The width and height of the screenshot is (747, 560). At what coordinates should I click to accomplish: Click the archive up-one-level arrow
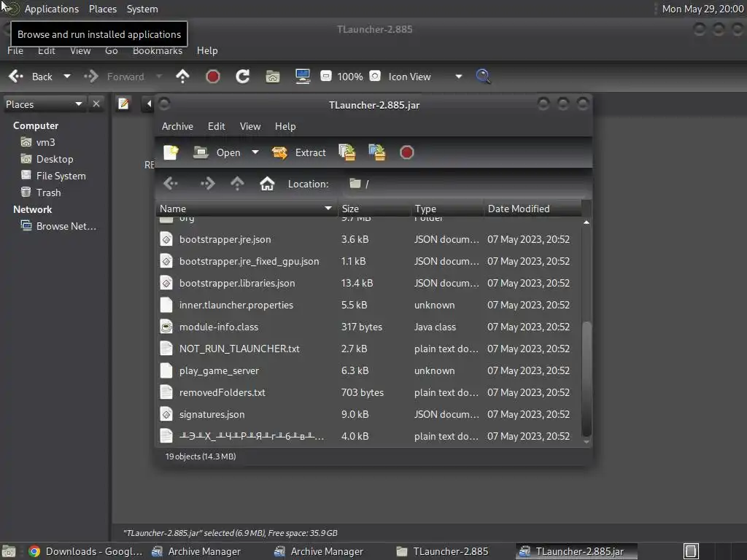click(x=237, y=183)
